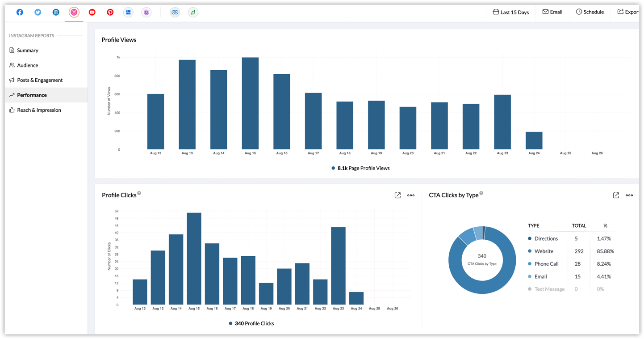The width and height of the screenshot is (644, 339).
Task: Click the help icon beside Profile Clicks
Action: (139, 193)
